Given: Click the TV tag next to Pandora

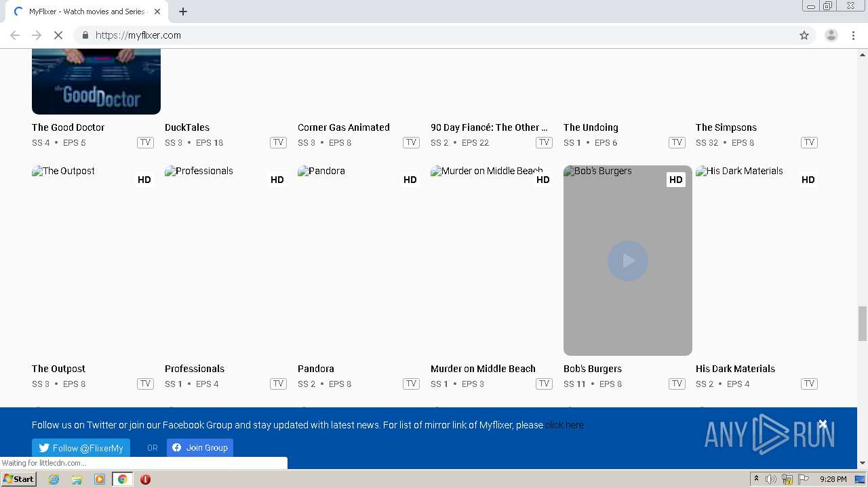Looking at the screenshot, I should pos(411,384).
